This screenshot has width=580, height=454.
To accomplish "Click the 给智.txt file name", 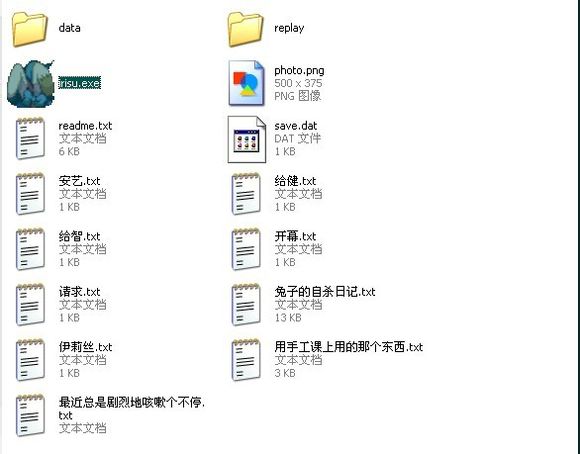I will [80, 236].
